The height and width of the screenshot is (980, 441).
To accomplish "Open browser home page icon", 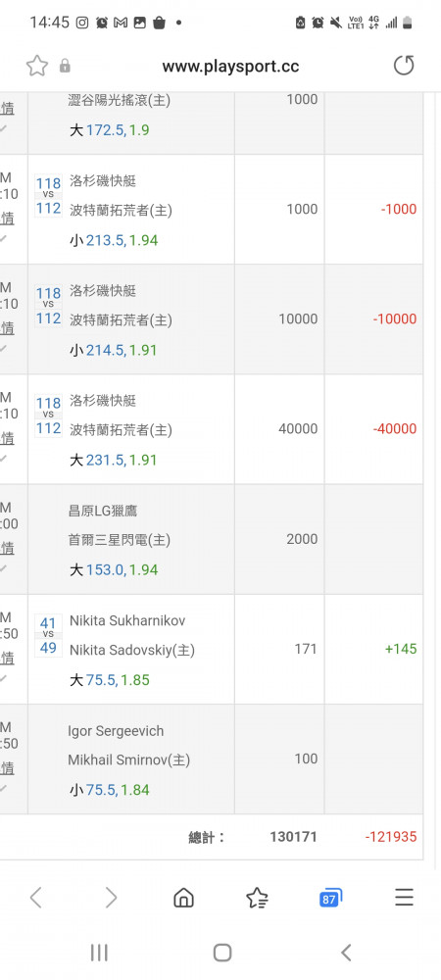I will click(x=183, y=898).
